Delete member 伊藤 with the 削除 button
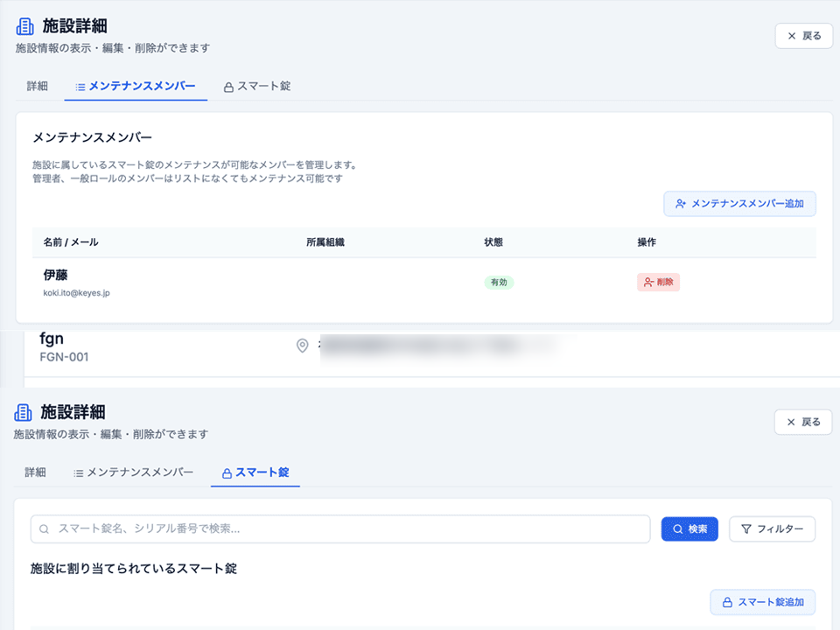Screen dimensions: 840x630 pos(658,283)
